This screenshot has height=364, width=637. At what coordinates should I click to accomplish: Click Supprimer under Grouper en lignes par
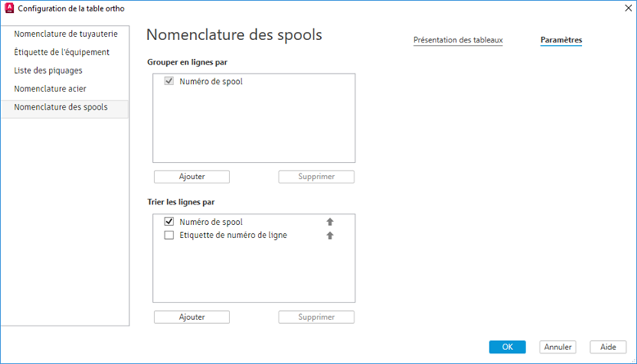[316, 177]
